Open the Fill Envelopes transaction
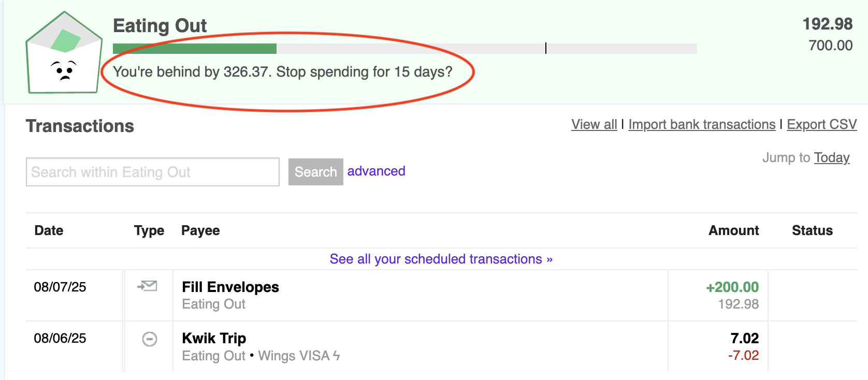 [230, 287]
